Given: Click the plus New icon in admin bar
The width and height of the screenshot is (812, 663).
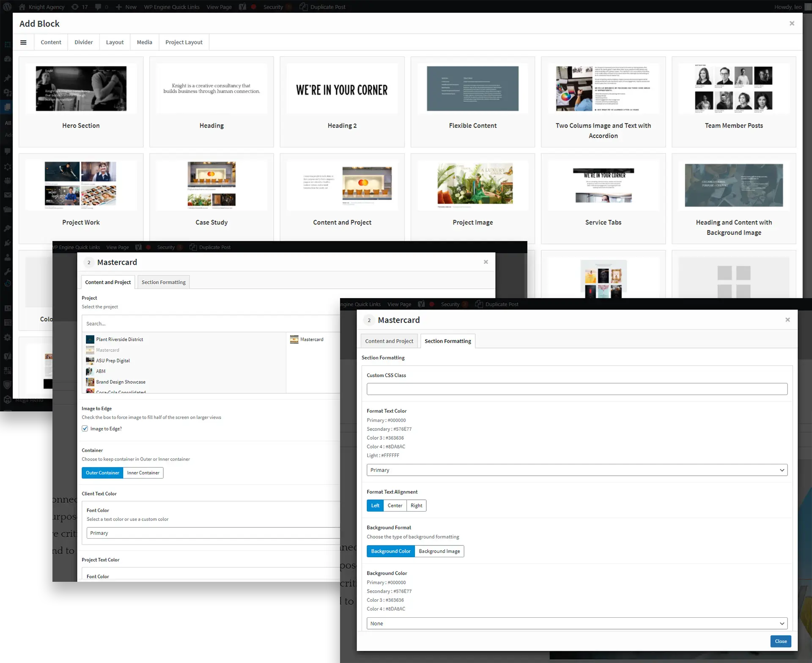Looking at the screenshot, I should [119, 7].
